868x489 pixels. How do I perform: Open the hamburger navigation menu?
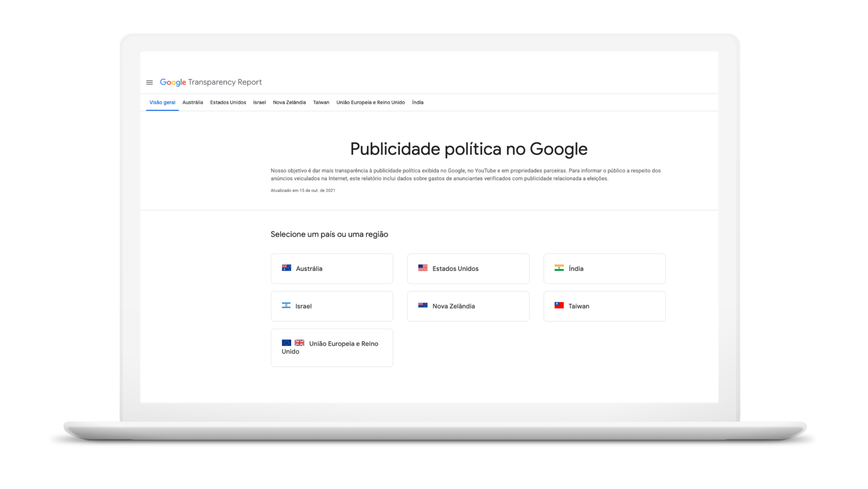(149, 83)
